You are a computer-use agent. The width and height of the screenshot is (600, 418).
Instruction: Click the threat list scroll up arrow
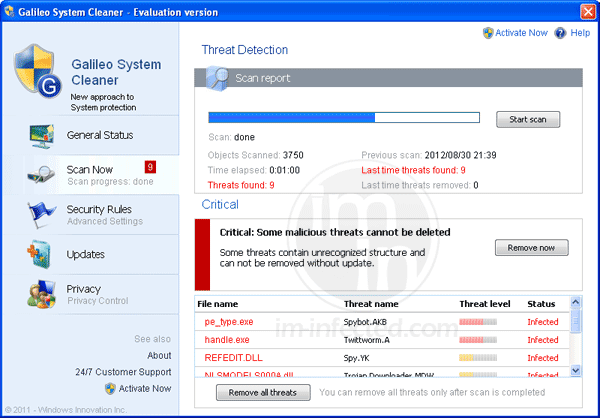[576, 302]
